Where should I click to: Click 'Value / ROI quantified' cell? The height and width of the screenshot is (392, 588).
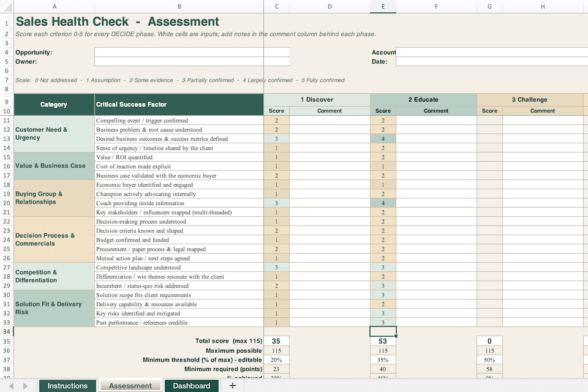[179, 157]
